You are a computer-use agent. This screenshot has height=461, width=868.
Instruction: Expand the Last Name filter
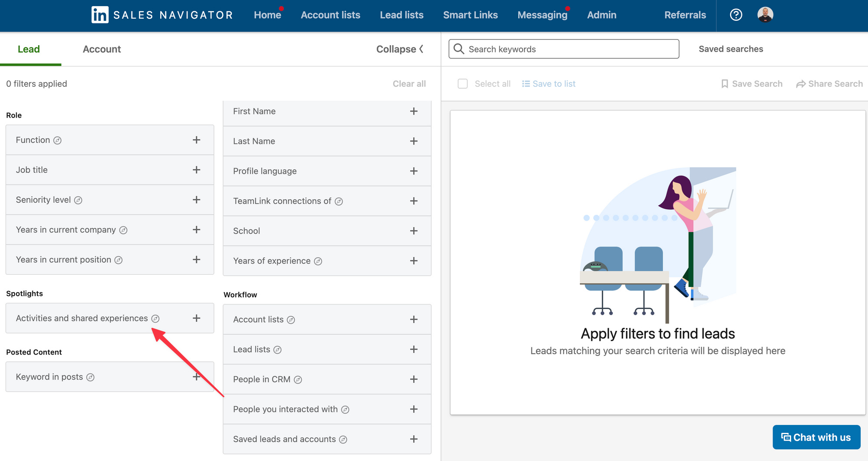(x=414, y=141)
